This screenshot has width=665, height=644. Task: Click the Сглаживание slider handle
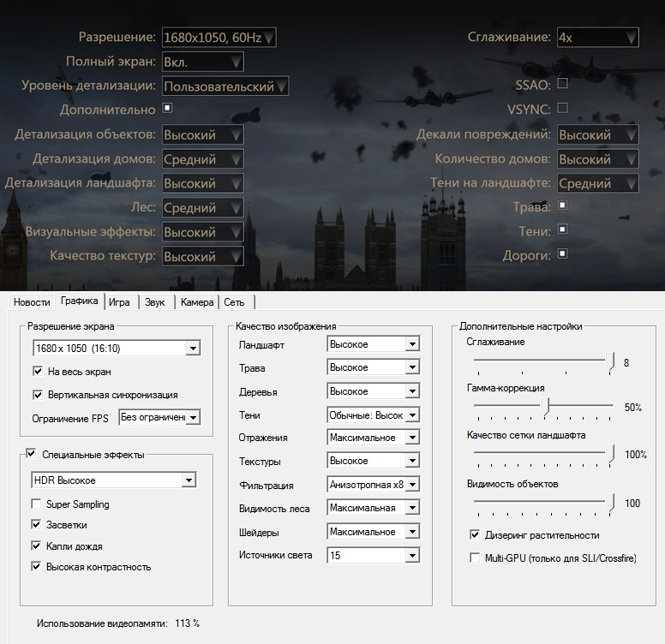[x=610, y=361]
